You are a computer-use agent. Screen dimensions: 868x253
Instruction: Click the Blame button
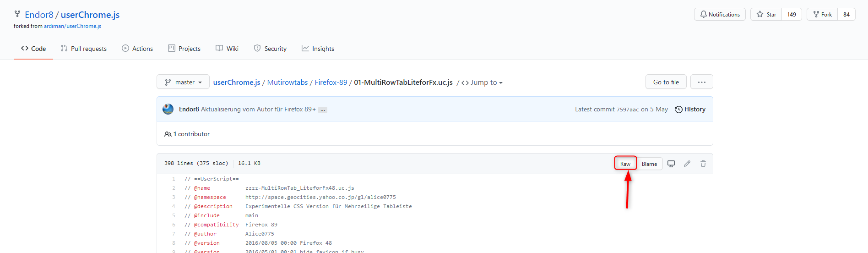[x=649, y=164]
